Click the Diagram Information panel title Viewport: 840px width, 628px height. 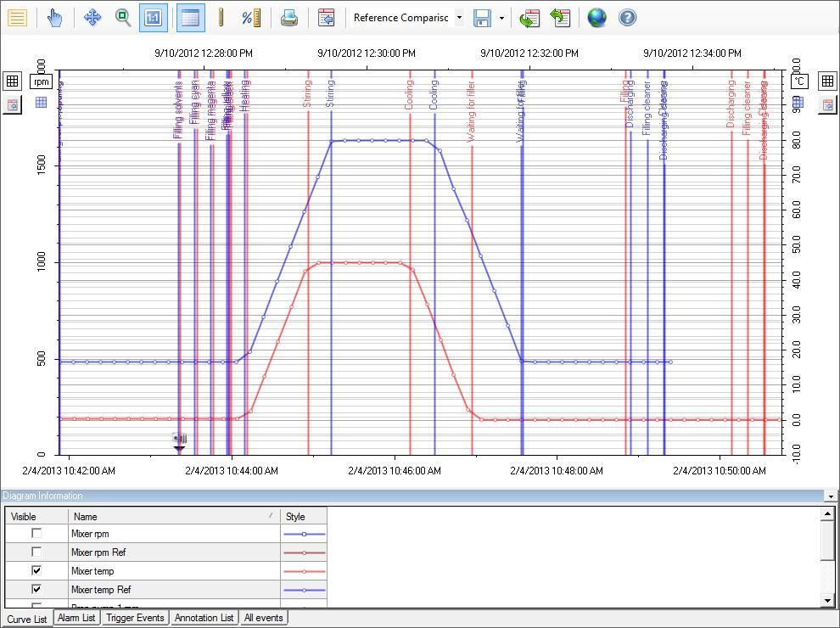(42, 496)
